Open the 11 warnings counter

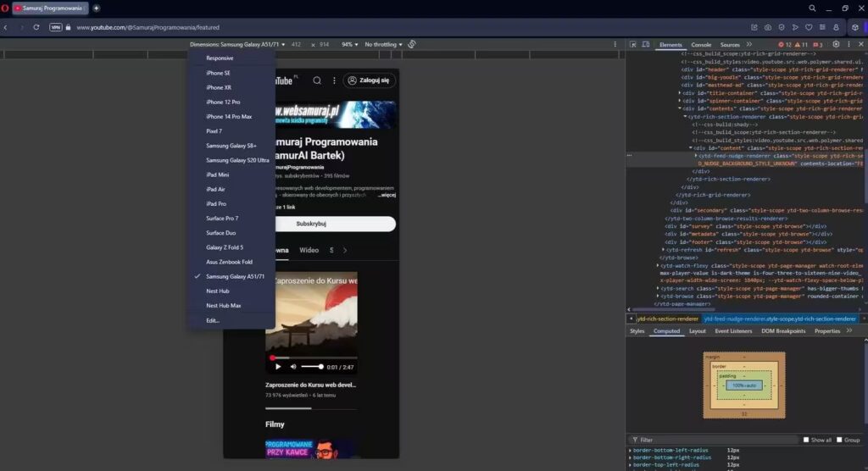[x=802, y=45]
